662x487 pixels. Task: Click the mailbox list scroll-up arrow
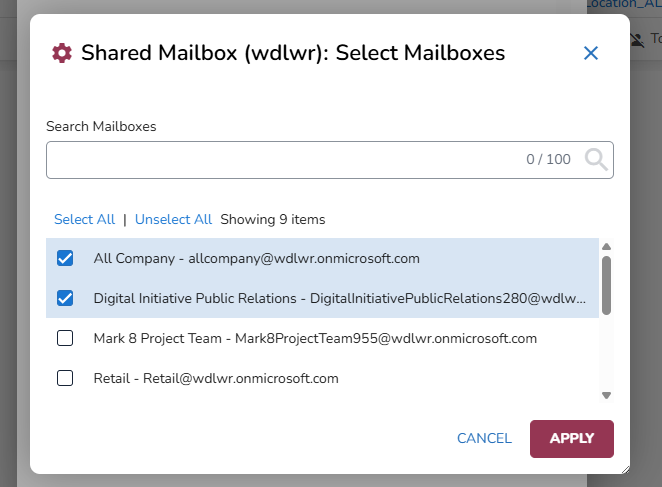click(606, 247)
